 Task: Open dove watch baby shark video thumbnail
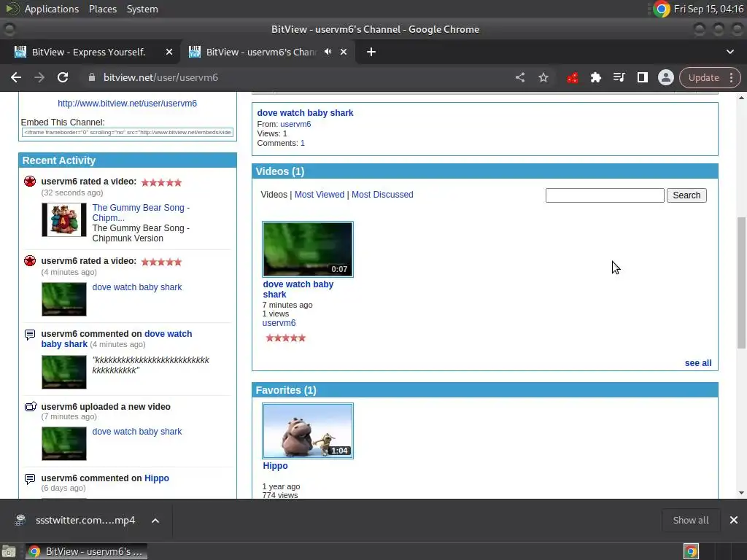(x=308, y=249)
